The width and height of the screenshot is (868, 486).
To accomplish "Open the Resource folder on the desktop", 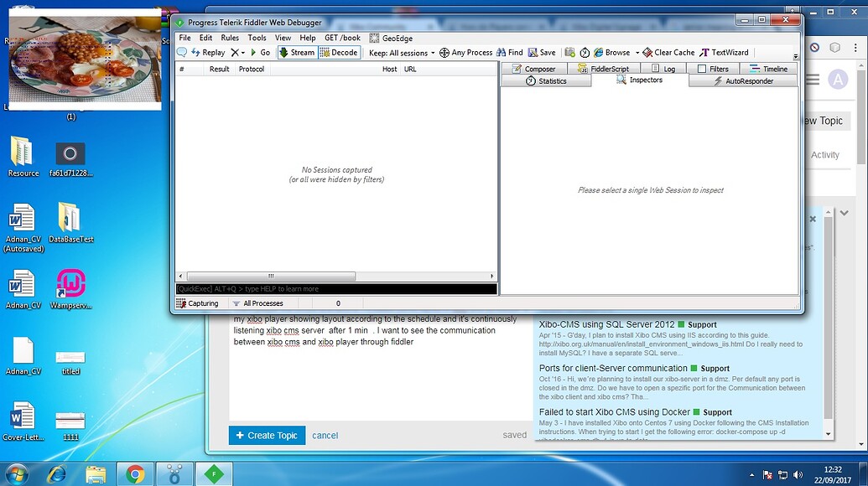I will pyautogui.click(x=23, y=157).
